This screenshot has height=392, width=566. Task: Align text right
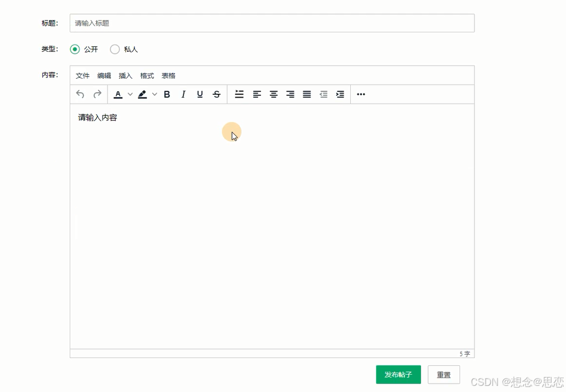click(x=290, y=94)
